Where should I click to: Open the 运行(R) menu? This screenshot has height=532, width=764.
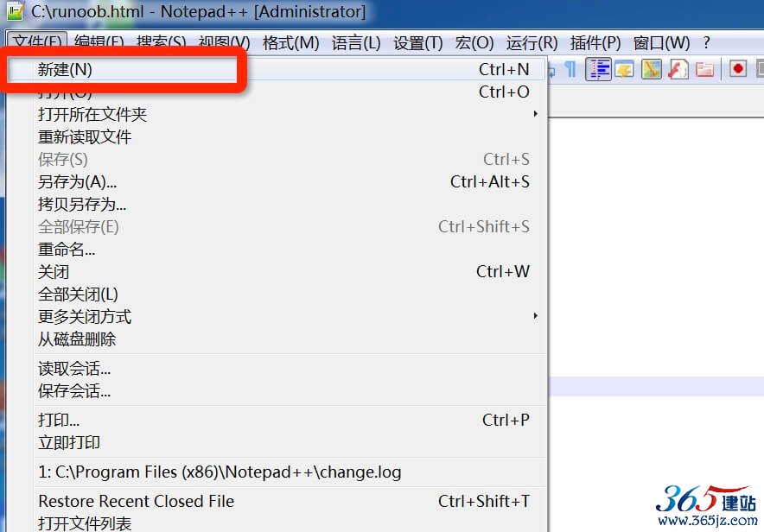(x=532, y=43)
